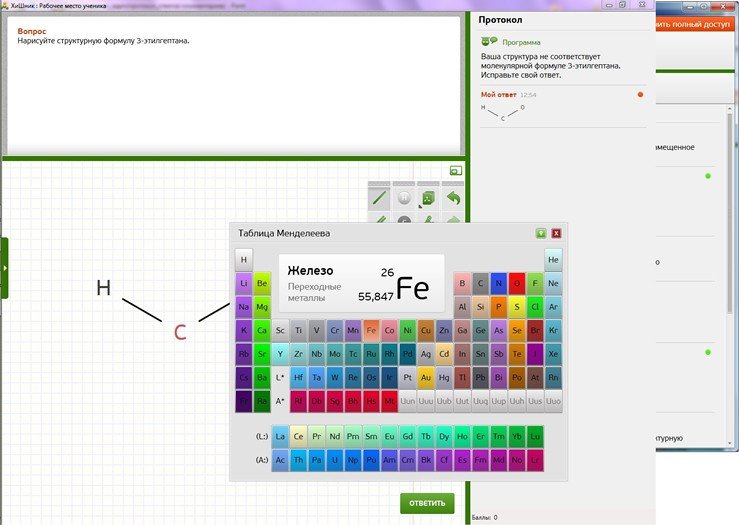The width and height of the screenshot is (739, 525).
Task: Open the answer thumbnail in the protocol
Action: [503, 113]
